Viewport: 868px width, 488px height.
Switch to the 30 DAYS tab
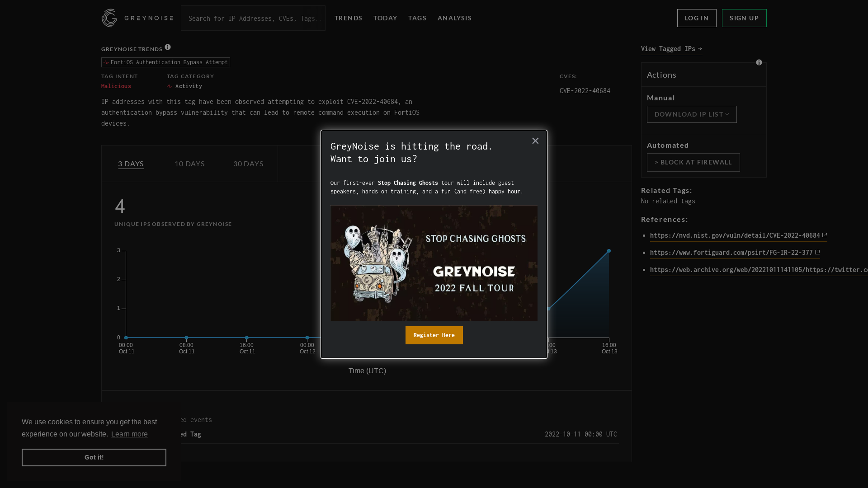click(248, 164)
